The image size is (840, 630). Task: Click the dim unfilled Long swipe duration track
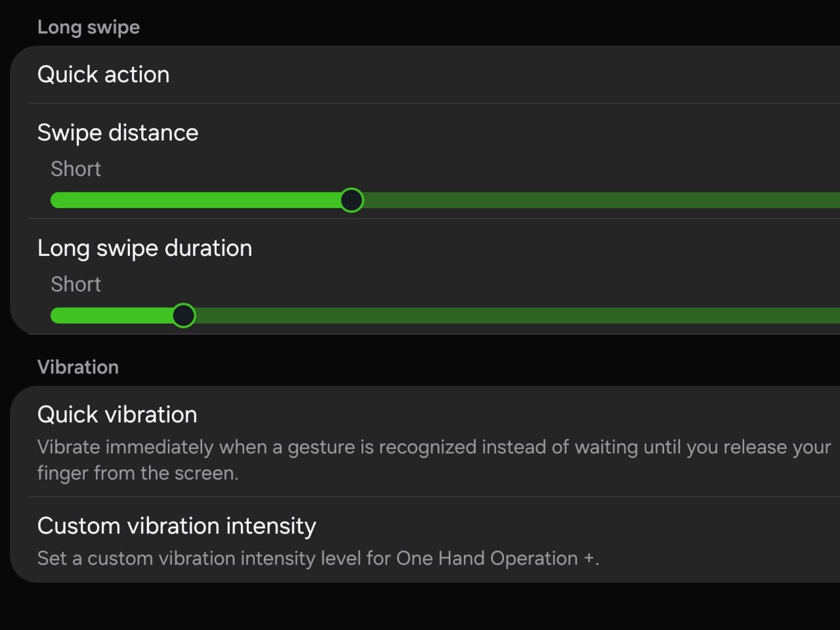point(512,316)
